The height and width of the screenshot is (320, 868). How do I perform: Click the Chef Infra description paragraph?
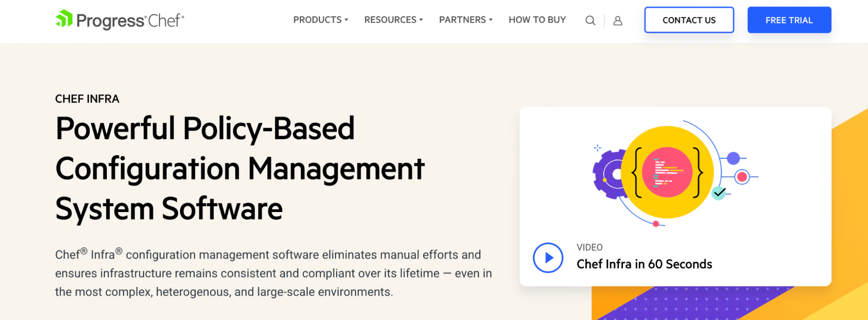click(x=274, y=273)
